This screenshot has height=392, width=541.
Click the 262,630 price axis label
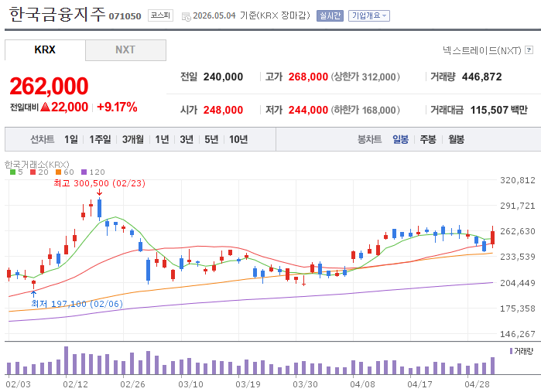click(518, 231)
